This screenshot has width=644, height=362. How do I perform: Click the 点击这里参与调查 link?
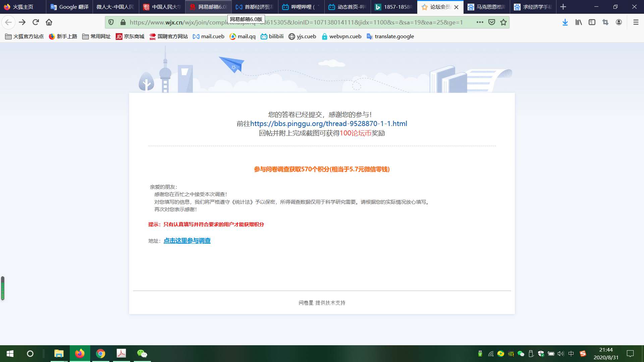(x=187, y=241)
